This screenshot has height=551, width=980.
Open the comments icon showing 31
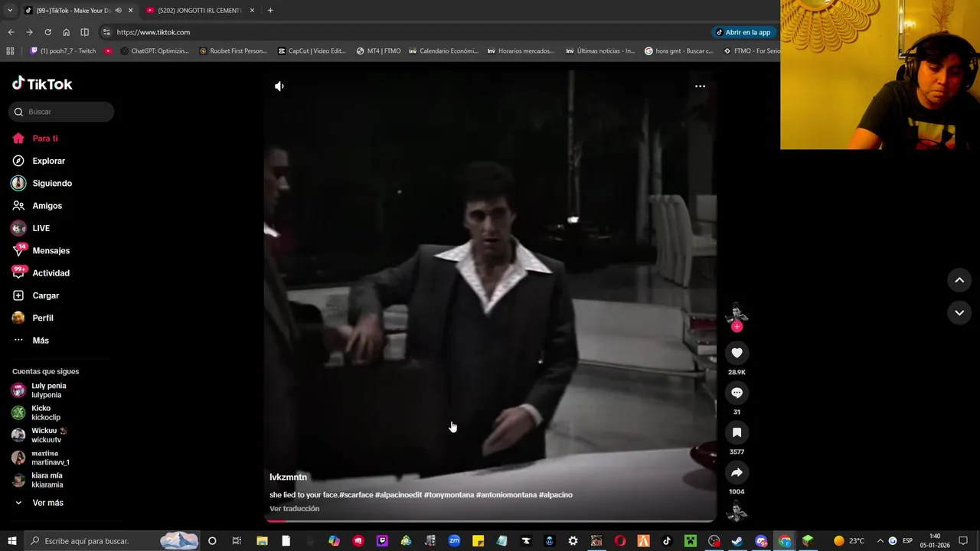point(737,393)
